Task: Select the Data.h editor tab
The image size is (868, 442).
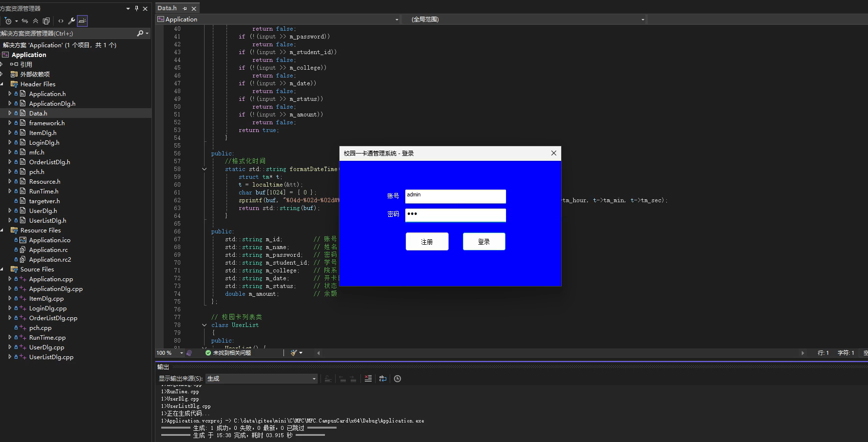Action: tap(167, 8)
